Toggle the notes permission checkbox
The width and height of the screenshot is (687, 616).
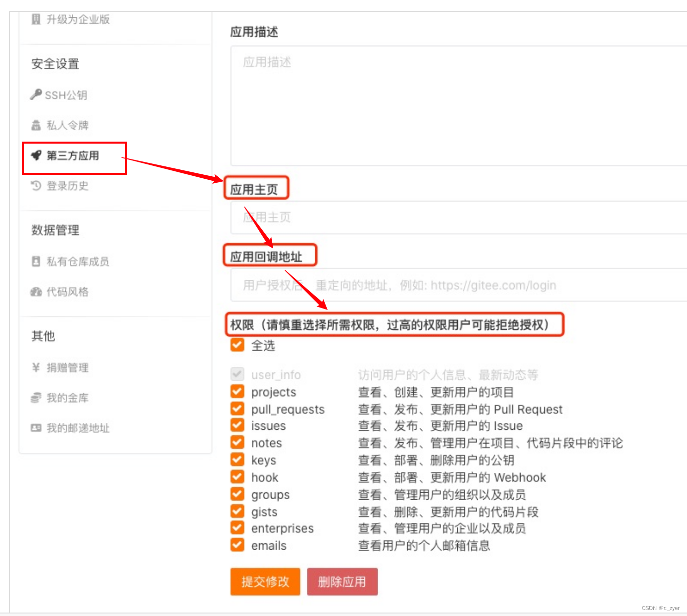(238, 442)
